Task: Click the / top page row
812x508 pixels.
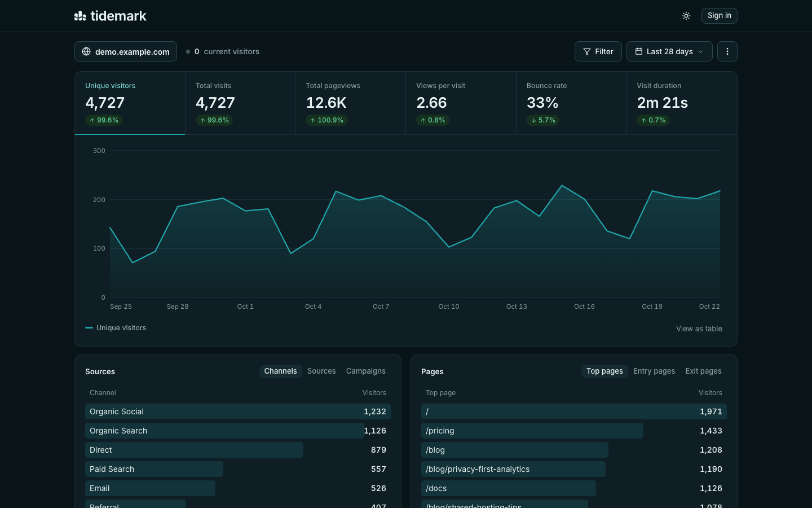Action: click(574, 411)
